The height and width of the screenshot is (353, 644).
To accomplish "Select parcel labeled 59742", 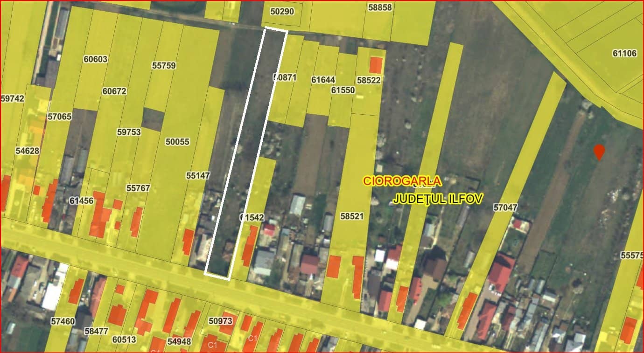I will point(13,98).
